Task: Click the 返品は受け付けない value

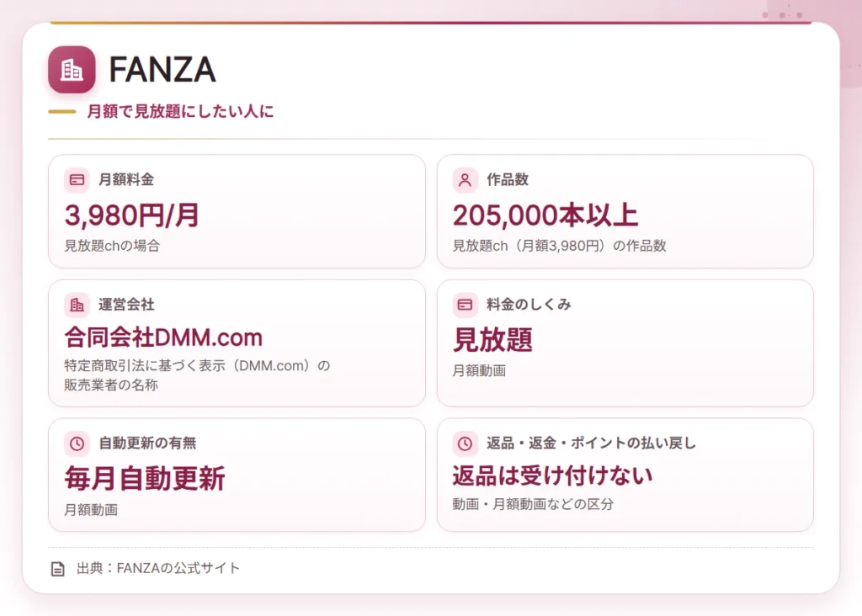Action: [x=552, y=475]
